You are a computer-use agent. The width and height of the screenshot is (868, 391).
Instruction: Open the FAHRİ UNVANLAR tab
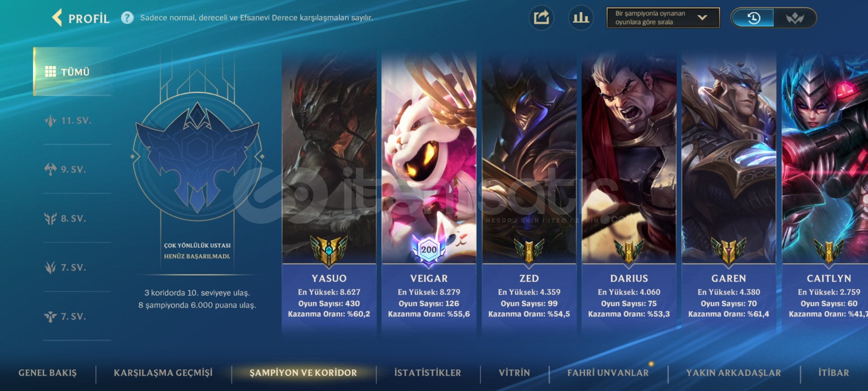pyautogui.click(x=608, y=373)
